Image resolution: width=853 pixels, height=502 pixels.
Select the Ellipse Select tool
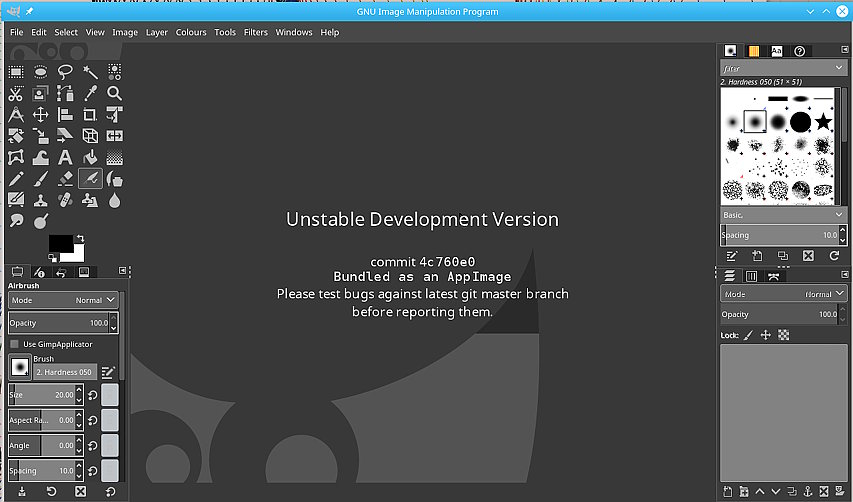(x=40, y=72)
